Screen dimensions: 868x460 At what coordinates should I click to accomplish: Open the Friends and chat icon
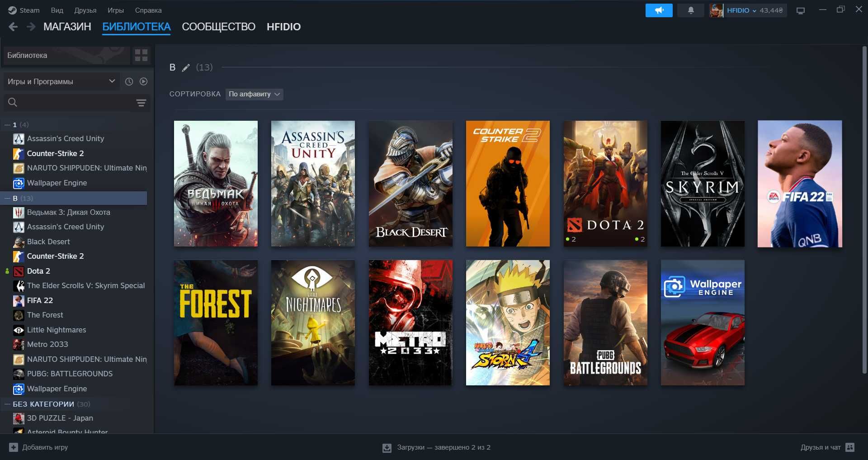(x=850, y=447)
